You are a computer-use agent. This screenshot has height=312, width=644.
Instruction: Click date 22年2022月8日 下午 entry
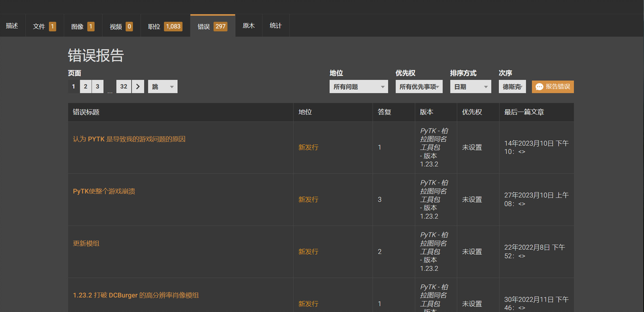534,252
